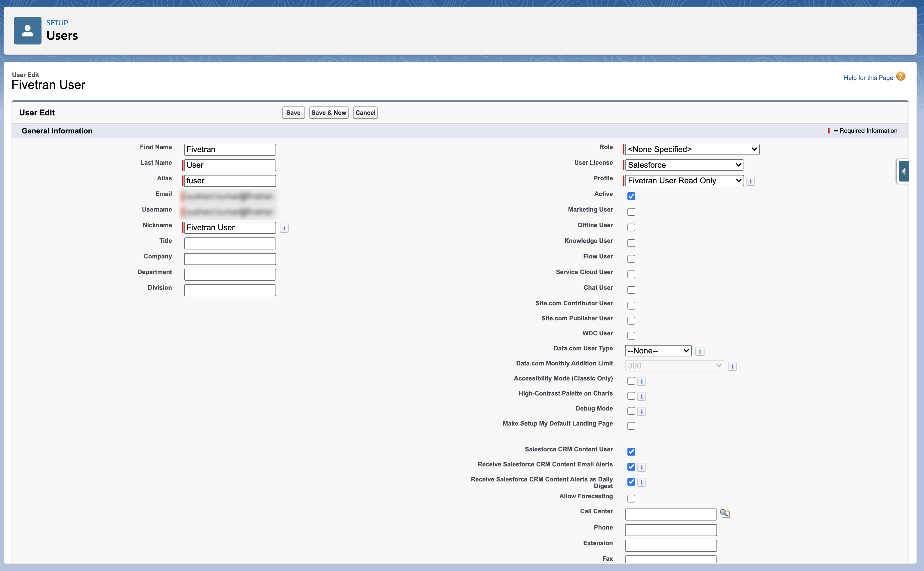
Task: Click the info icon next to Profile field
Action: [750, 181]
